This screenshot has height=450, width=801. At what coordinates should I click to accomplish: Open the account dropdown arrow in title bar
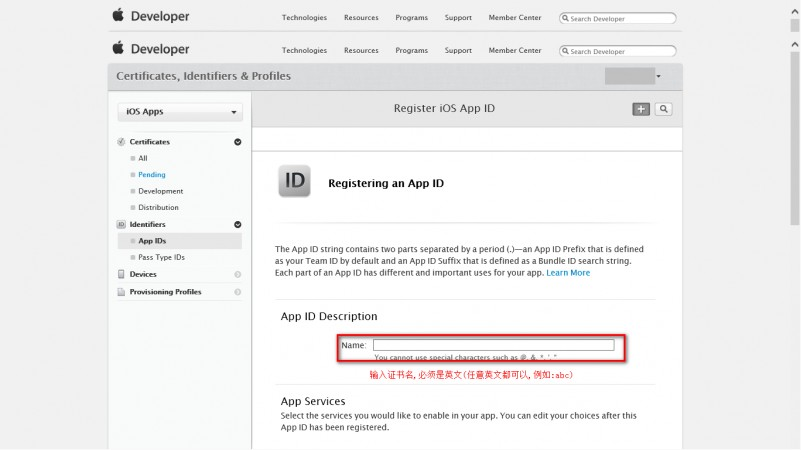tap(658, 76)
